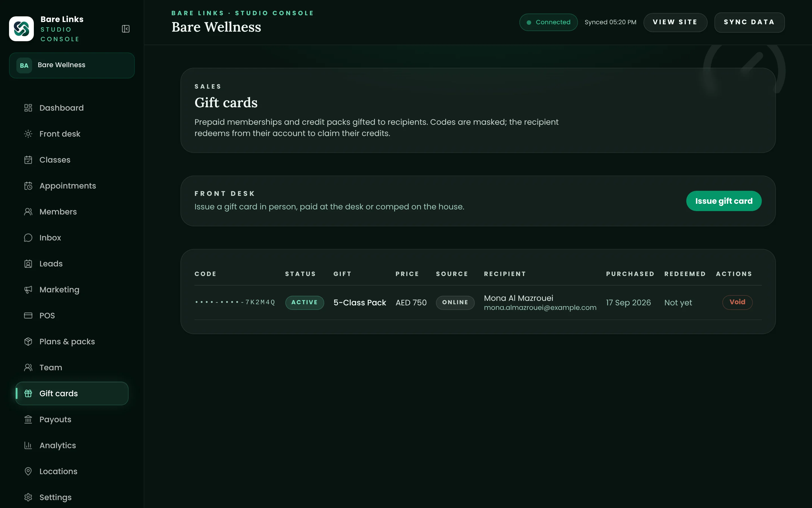The height and width of the screenshot is (508, 812).
Task: Click the Appointments calendar-clock icon
Action: pos(28,186)
